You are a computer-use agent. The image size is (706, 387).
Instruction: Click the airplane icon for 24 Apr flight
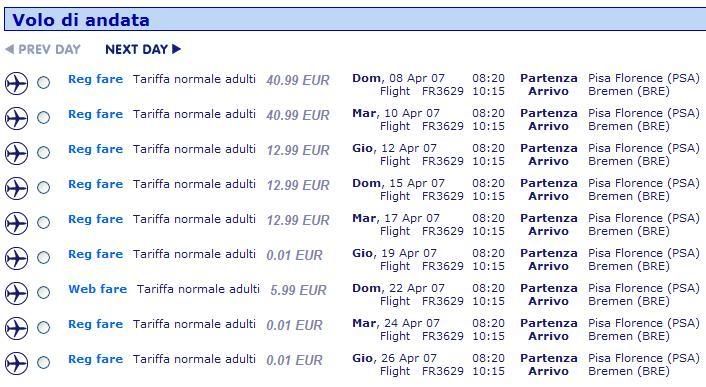[x=16, y=328]
